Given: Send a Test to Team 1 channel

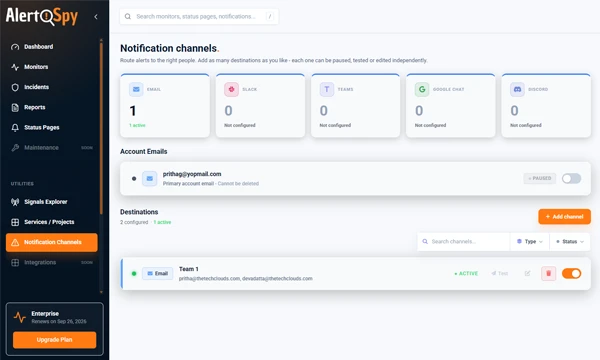Looking at the screenshot, I should [x=500, y=274].
